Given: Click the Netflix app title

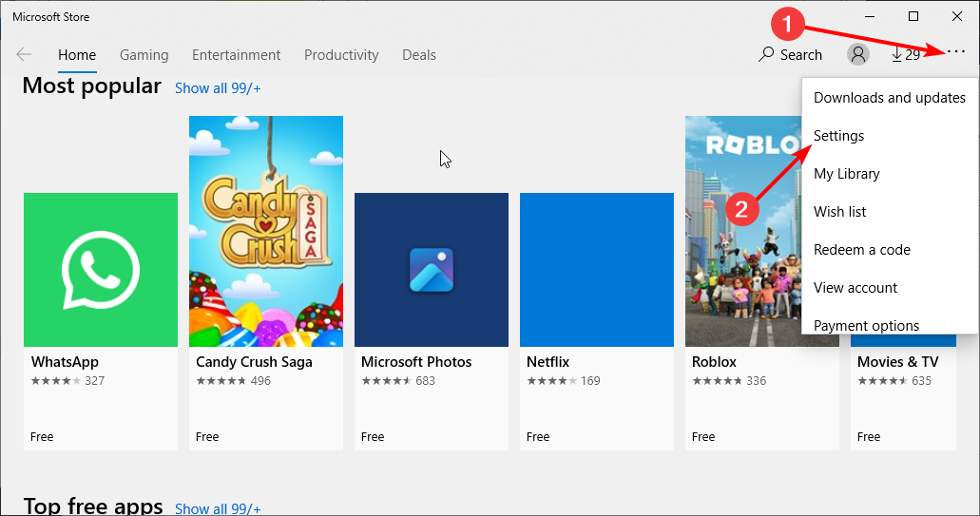Looking at the screenshot, I should click(x=548, y=362).
